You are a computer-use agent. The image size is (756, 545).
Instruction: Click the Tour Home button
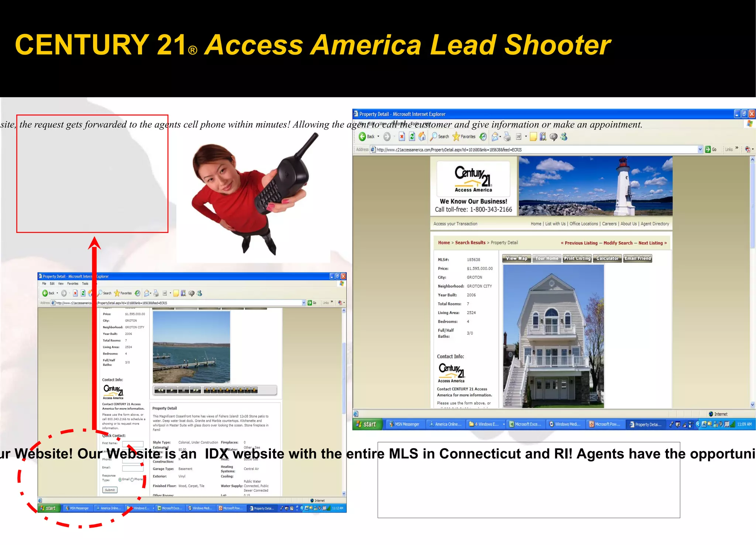click(x=547, y=258)
